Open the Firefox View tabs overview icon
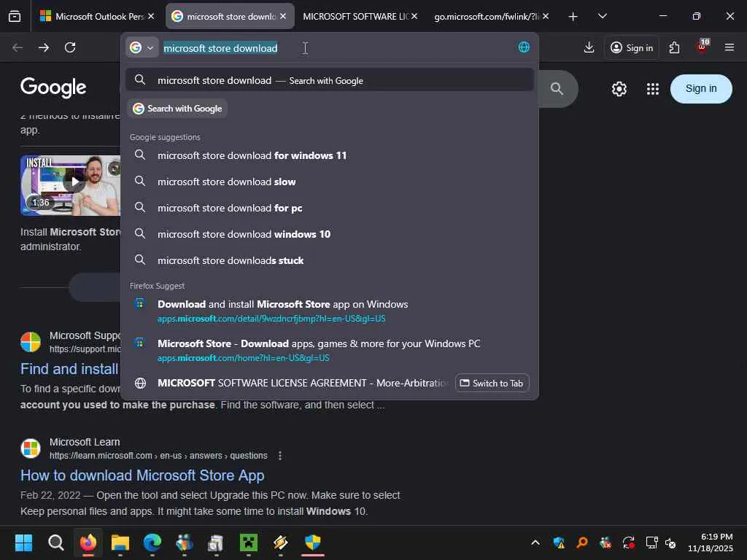The height and width of the screenshot is (560, 747). coord(15,16)
